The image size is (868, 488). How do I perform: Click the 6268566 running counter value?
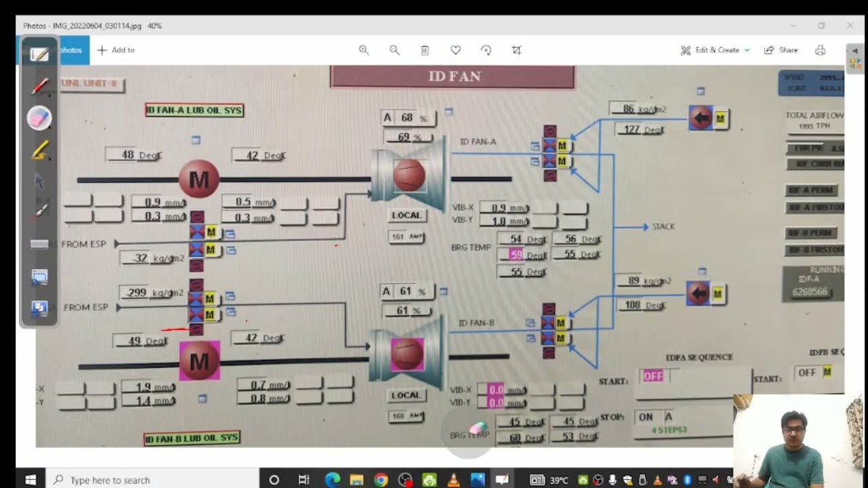pos(810,292)
